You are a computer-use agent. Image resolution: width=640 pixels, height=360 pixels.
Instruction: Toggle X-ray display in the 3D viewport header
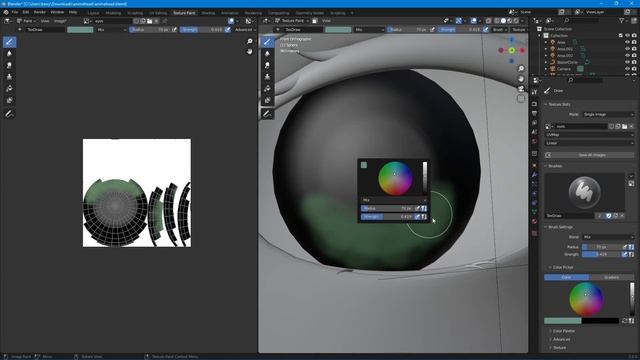489,20
